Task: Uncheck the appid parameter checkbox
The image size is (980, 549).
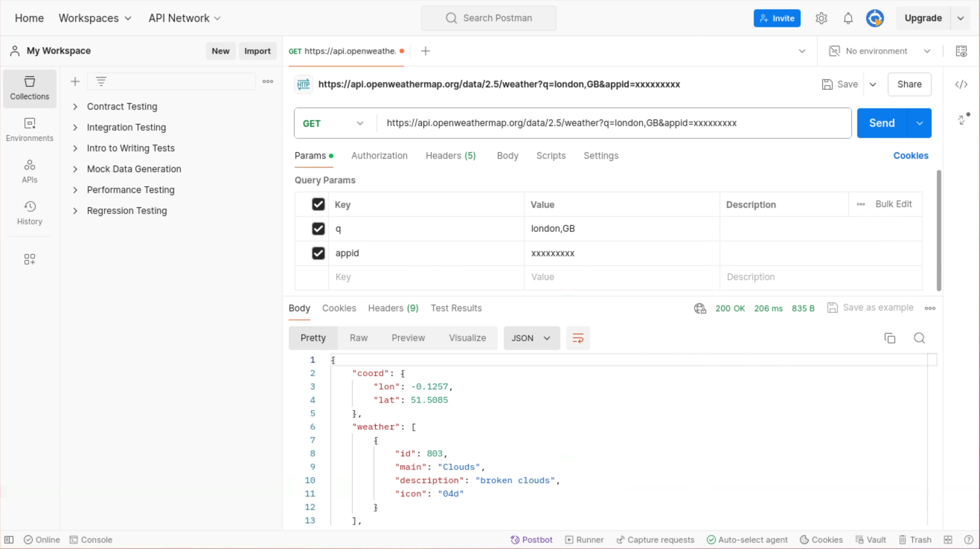Action: tap(318, 253)
